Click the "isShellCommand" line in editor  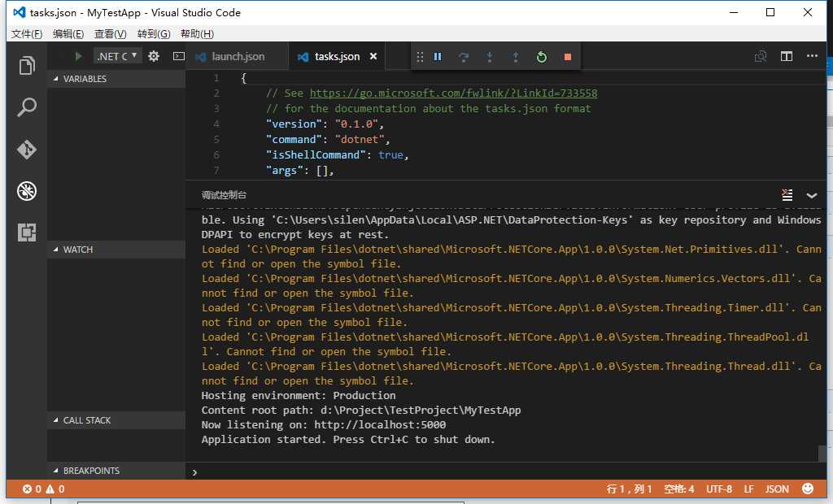337,155
